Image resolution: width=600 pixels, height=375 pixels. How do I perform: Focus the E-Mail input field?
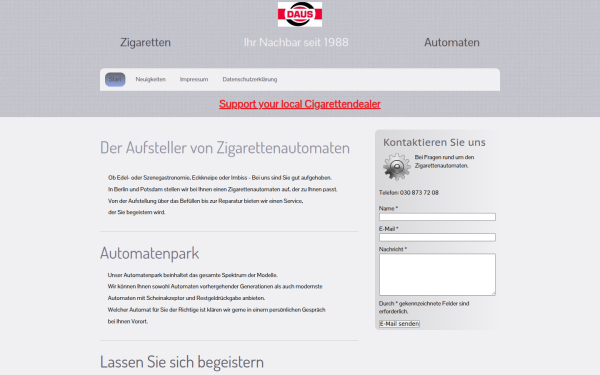pos(437,237)
